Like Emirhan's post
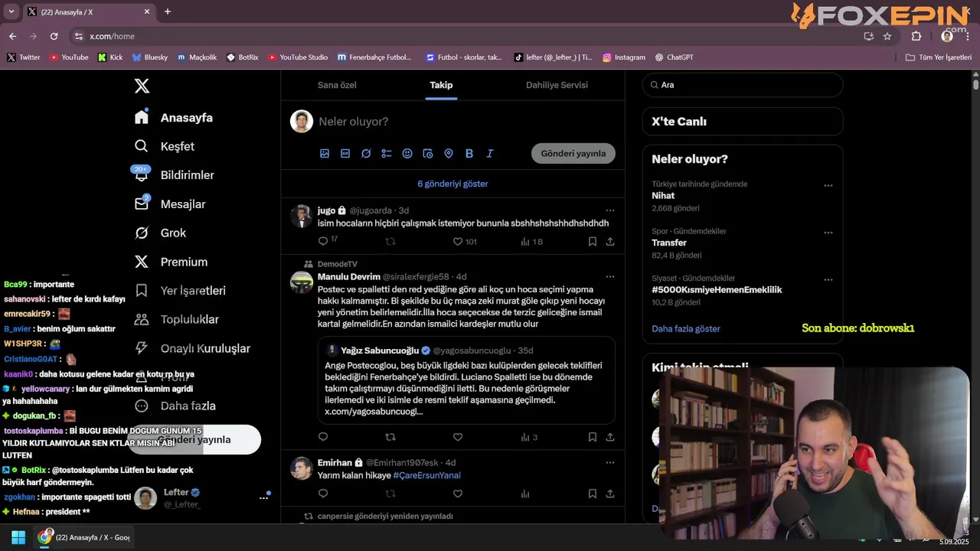This screenshot has width=980, height=551. click(x=458, y=494)
